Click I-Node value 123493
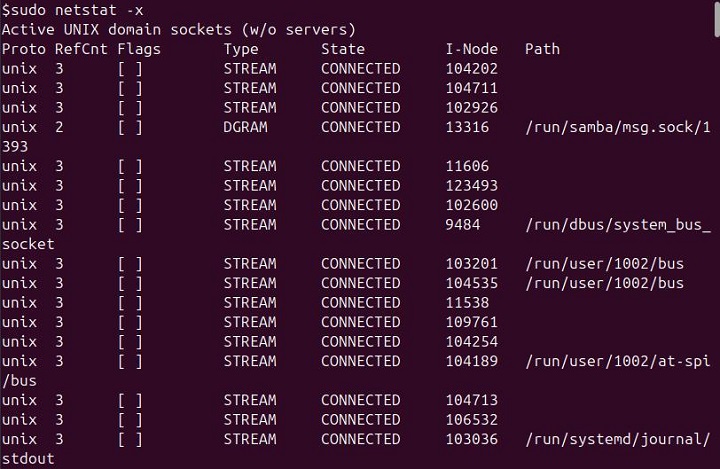The image size is (720, 469). click(472, 186)
